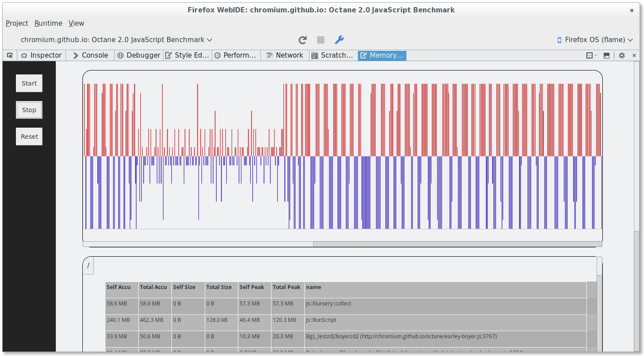Activate the element picker icon
644x356 pixels.
point(10,55)
